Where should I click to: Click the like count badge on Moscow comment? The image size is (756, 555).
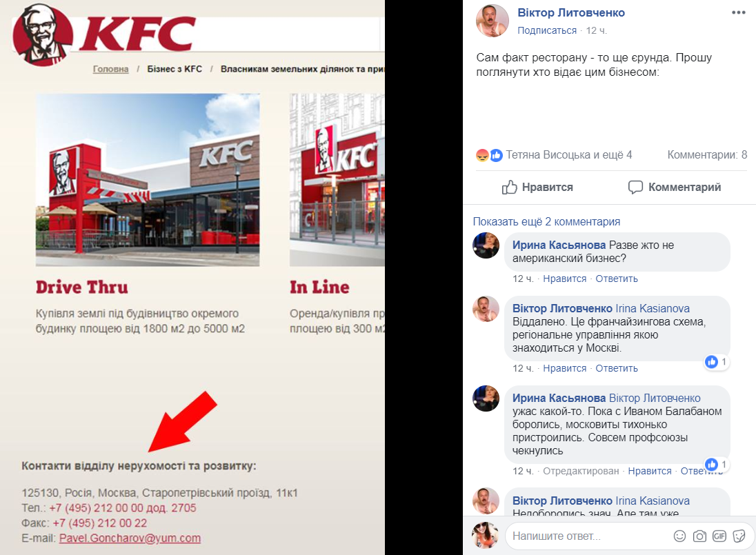717,362
